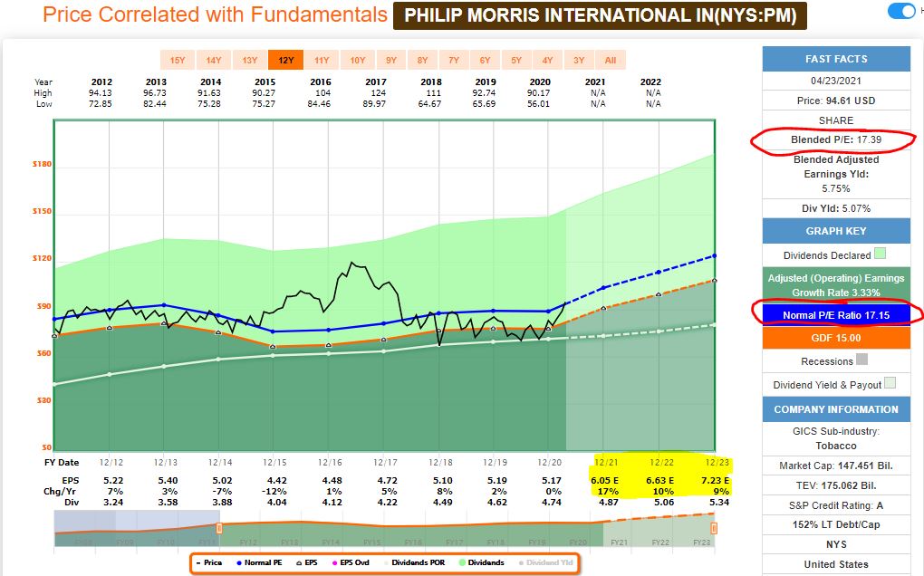Toggle the greyed Dividend Yld legend item
Screen dimensions: 924x576
[545, 562]
